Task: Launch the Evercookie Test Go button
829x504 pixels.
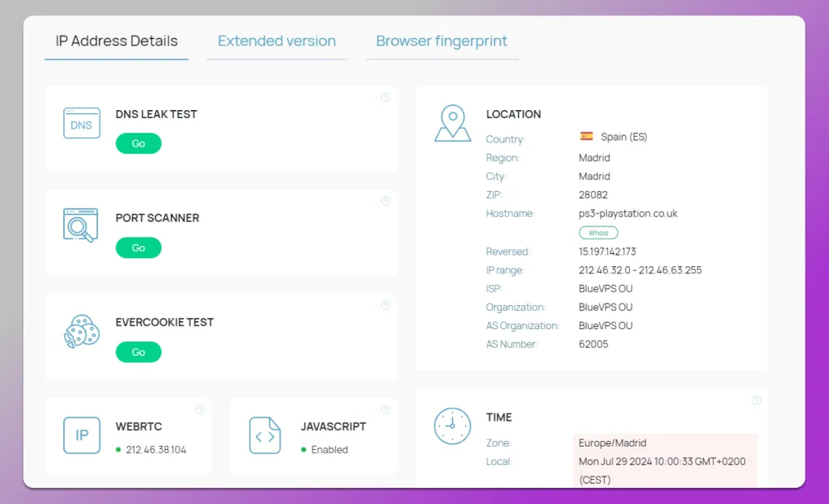Action: click(138, 352)
